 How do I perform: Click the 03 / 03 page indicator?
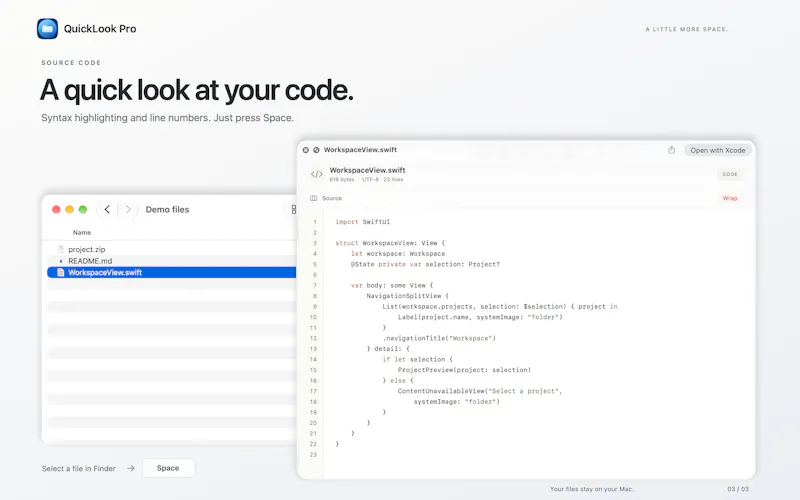pos(738,489)
